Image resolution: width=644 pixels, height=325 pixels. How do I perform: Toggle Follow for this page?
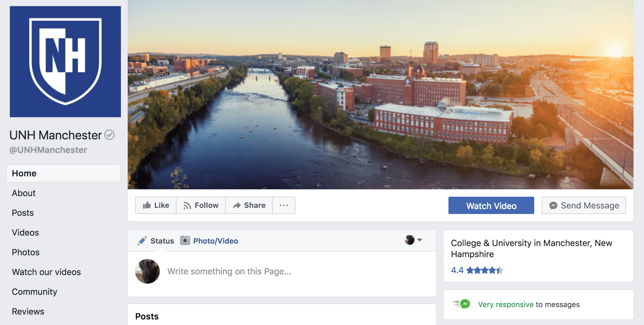click(201, 205)
